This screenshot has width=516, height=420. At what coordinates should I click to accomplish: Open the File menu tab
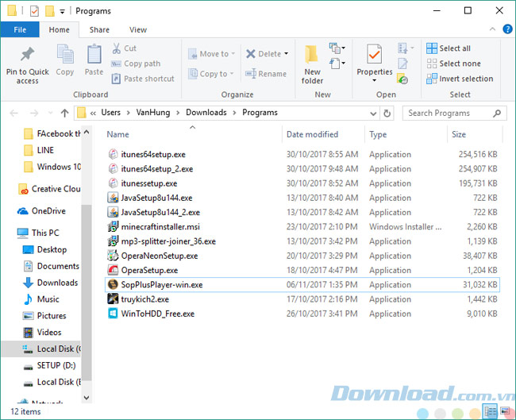[20, 29]
